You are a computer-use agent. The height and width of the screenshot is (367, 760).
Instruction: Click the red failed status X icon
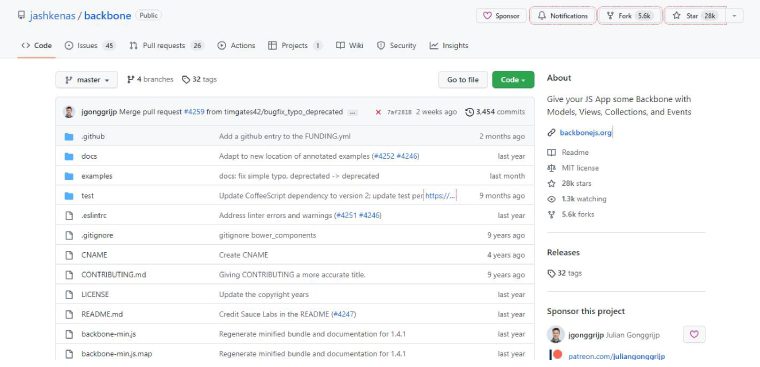[x=378, y=112]
